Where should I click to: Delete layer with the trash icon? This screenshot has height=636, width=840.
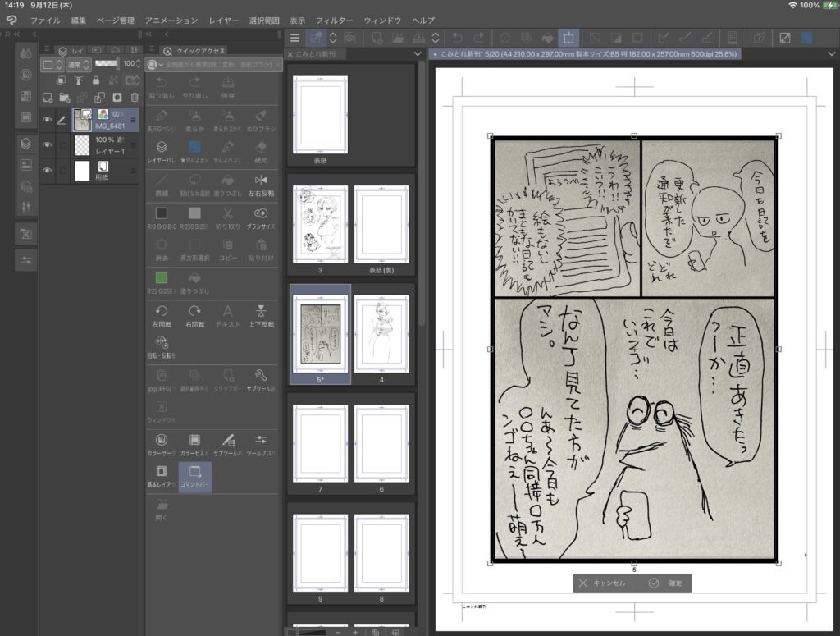(x=135, y=97)
